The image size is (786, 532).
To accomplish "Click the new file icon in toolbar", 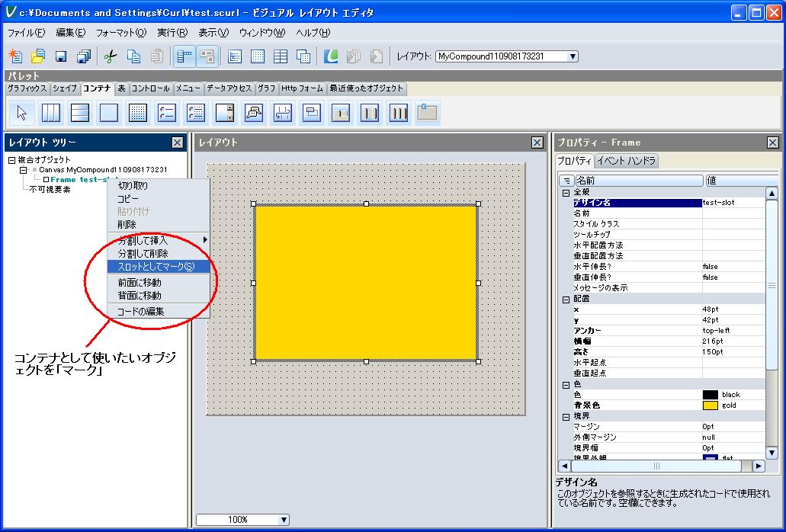I will 14,56.
